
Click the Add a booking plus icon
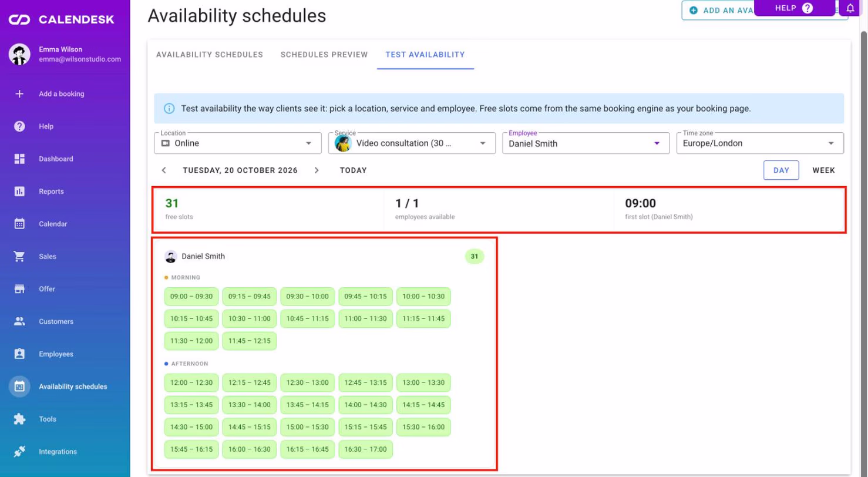(x=19, y=94)
